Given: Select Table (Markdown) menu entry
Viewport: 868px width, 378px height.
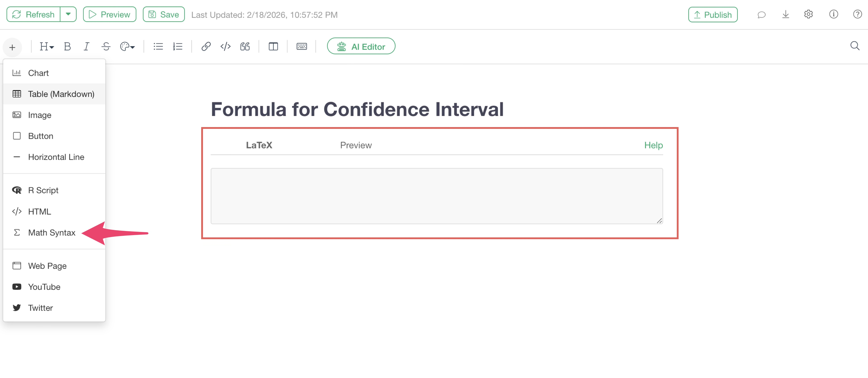Looking at the screenshot, I should [61, 94].
